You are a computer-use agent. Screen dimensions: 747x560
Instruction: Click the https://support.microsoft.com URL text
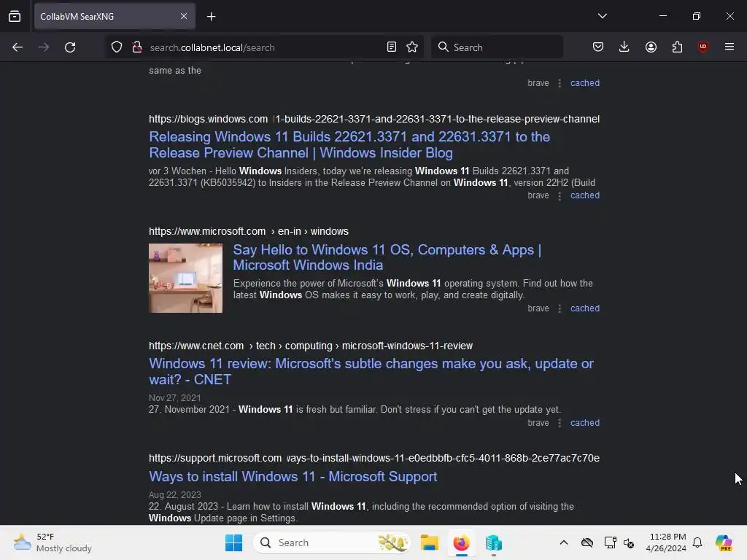pos(215,458)
